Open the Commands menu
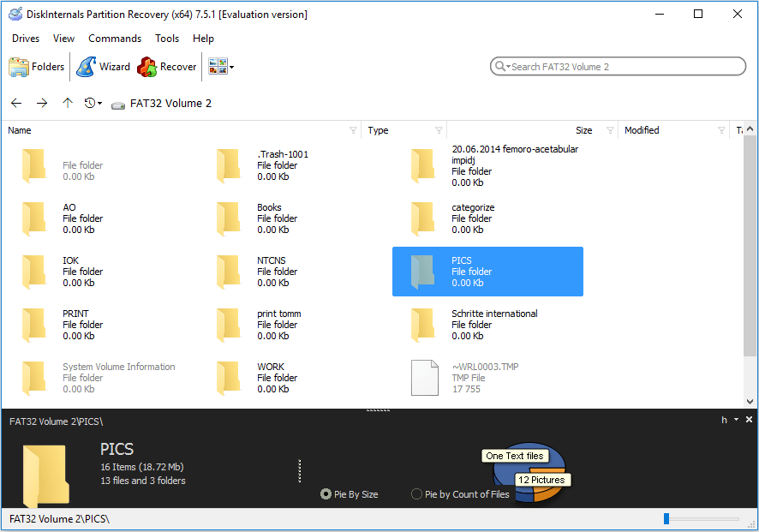759x532 pixels. (x=115, y=39)
